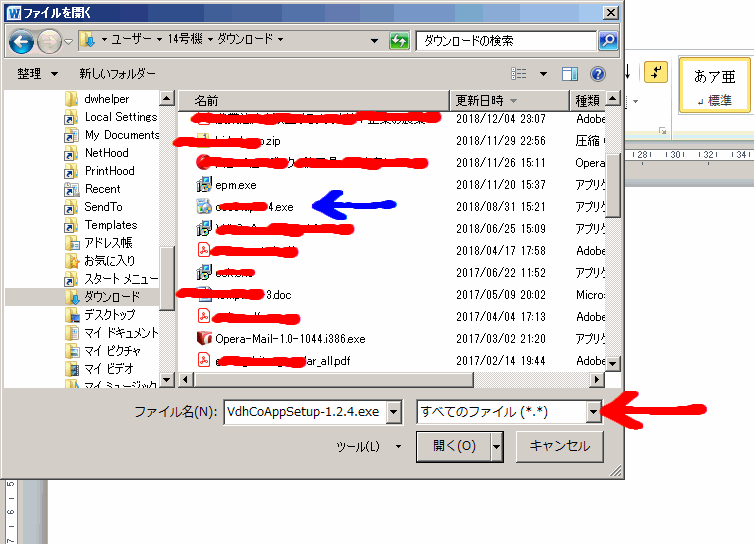This screenshot has width=754, height=544.
Task: Click the epm.exe installer icon
Action: [204, 185]
